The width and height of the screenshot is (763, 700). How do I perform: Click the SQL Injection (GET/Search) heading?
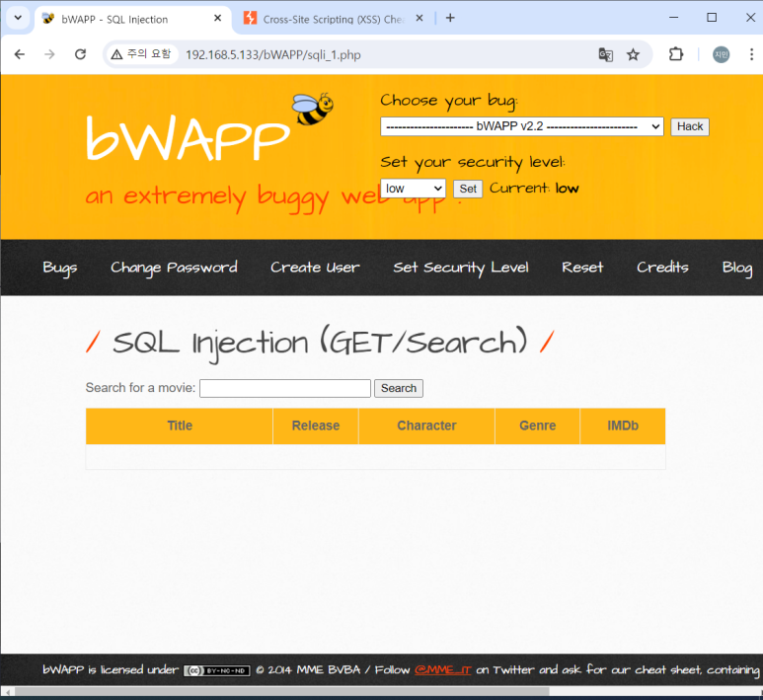point(320,343)
